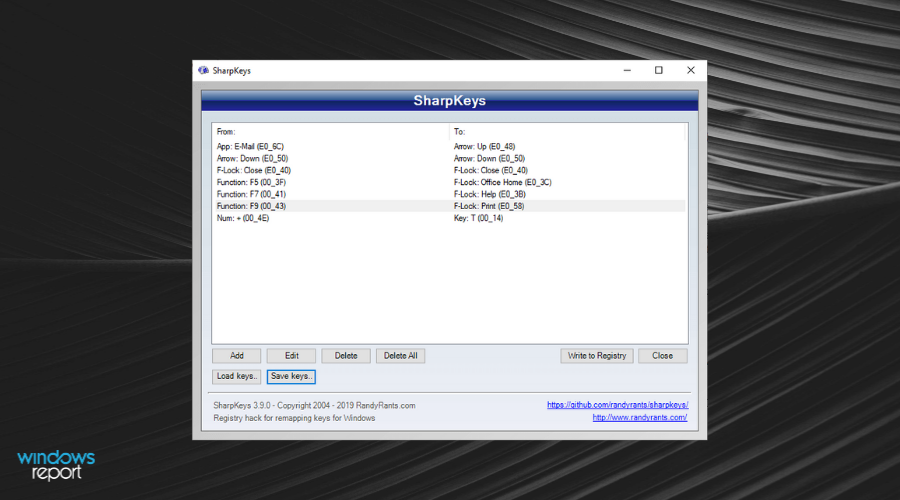This screenshot has width=900, height=500.
Task: Select the Arrow: Down (E0_50) From entry
Action: coord(253,158)
